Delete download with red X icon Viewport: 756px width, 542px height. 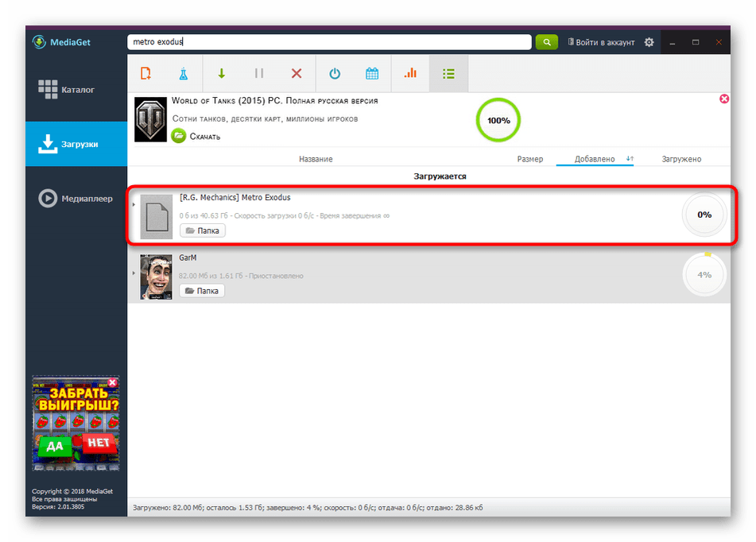coord(297,73)
